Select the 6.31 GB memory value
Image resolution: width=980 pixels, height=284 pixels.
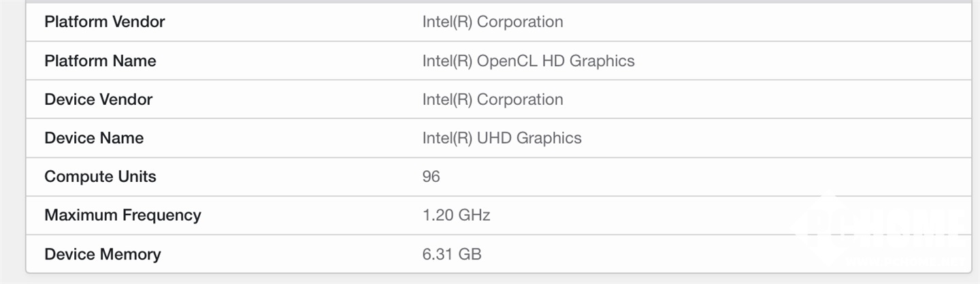451,254
